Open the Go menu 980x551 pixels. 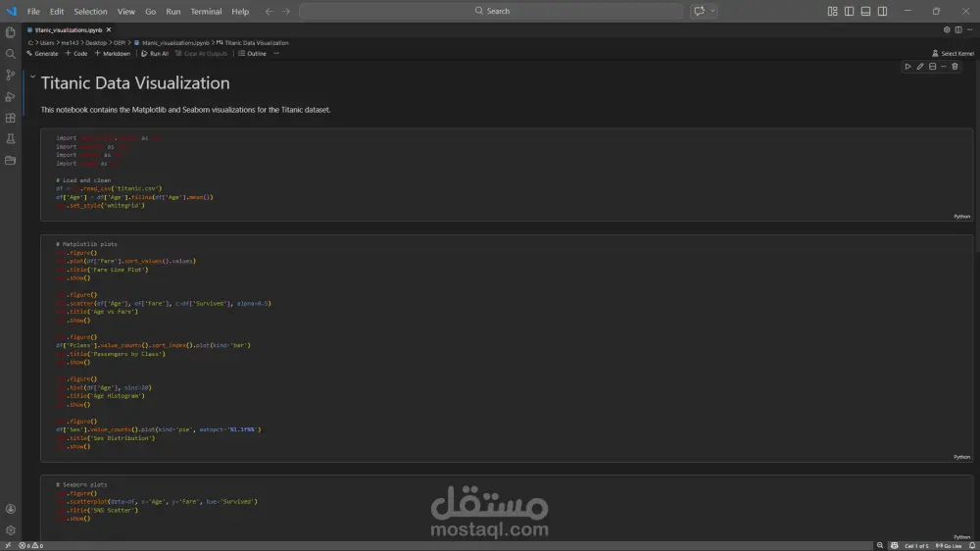click(151, 11)
